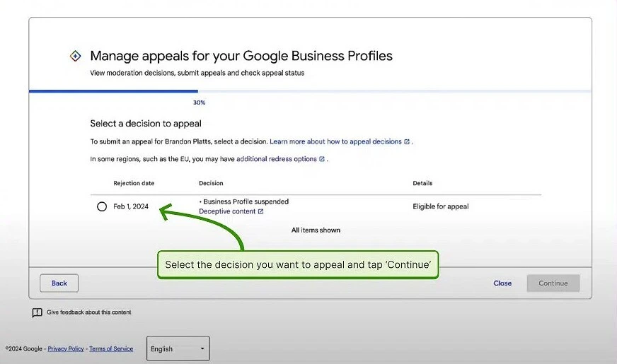Select the Feb 1, 2024 decision radio button
This screenshot has width=617, height=364.
[102, 206]
